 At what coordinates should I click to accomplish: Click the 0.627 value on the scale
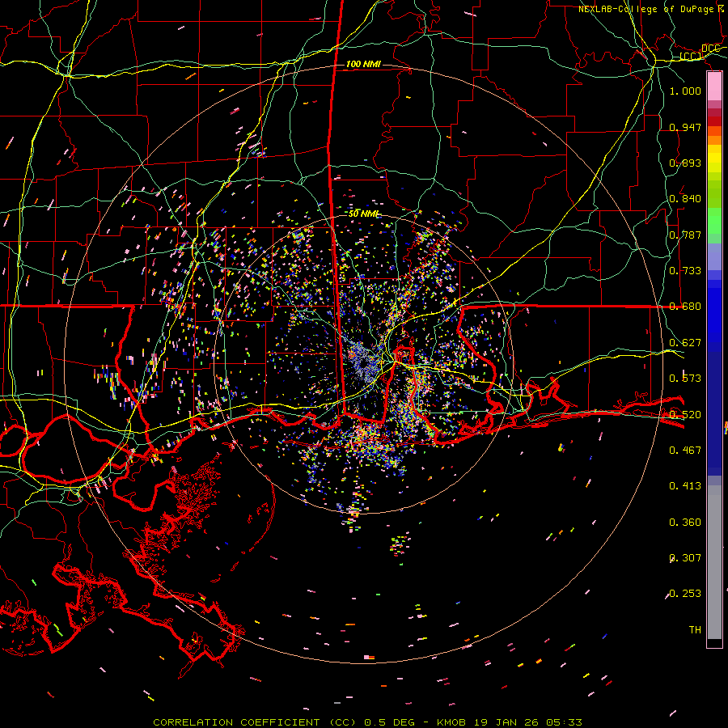click(685, 343)
